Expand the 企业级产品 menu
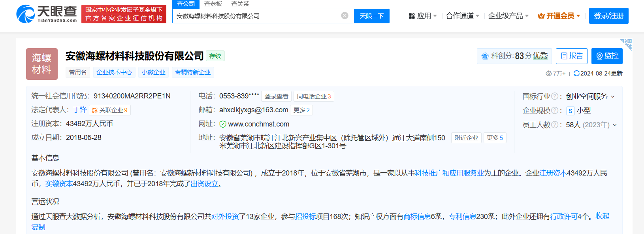Viewport: 644px width, 234px height. tap(508, 16)
